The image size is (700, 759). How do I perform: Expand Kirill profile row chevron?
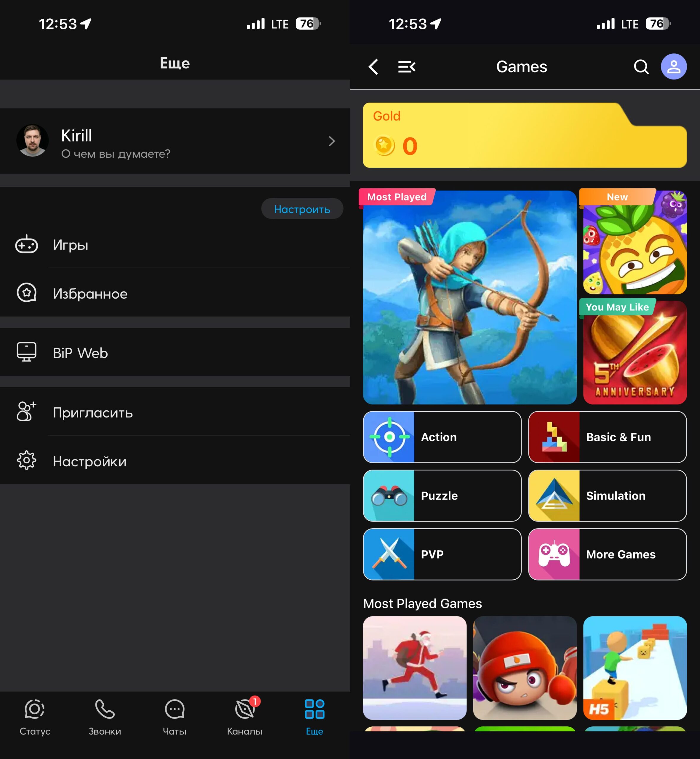click(331, 141)
